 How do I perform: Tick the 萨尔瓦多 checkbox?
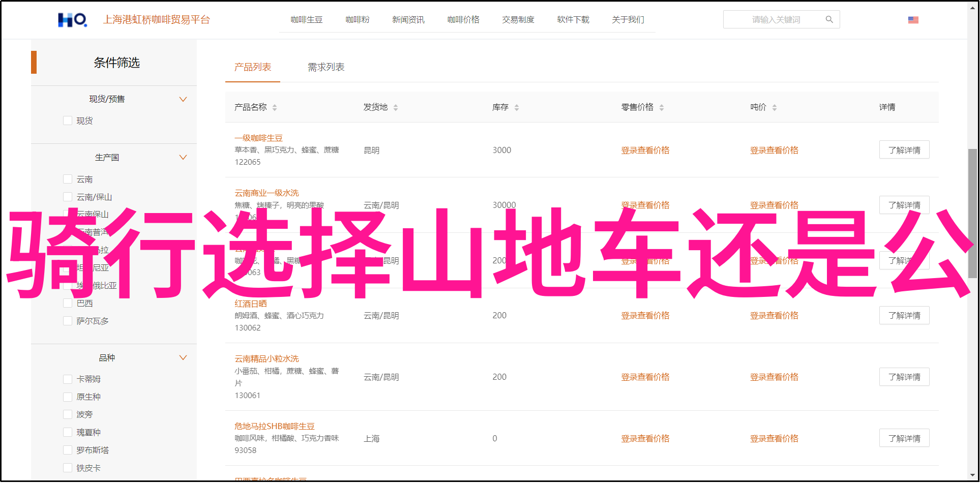[x=67, y=321]
